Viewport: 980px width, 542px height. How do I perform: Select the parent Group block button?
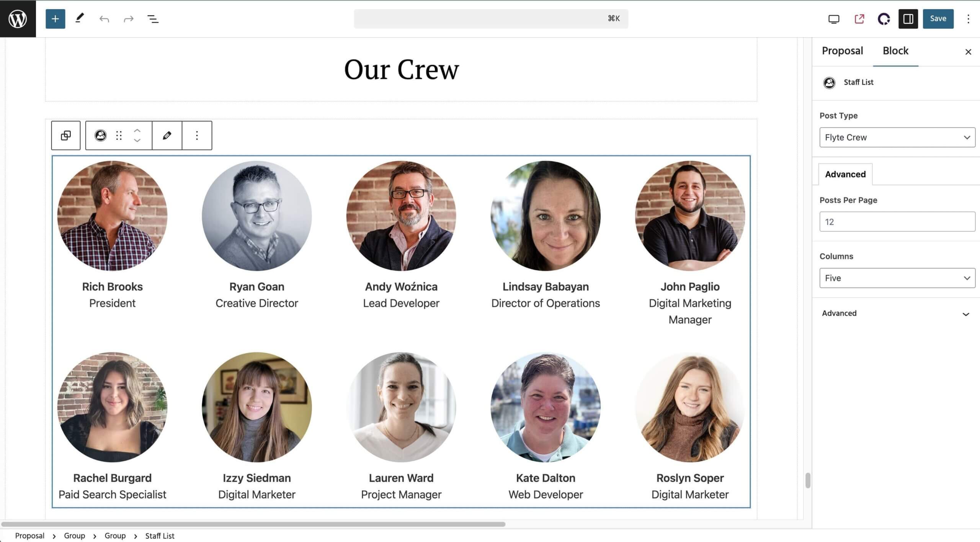click(x=66, y=135)
